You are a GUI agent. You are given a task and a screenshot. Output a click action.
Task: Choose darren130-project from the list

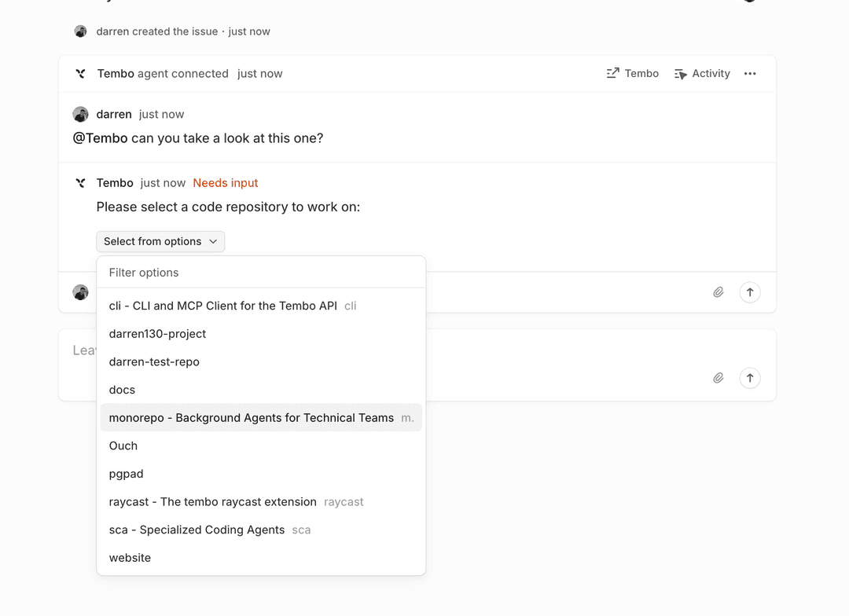[x=157, y=334]
